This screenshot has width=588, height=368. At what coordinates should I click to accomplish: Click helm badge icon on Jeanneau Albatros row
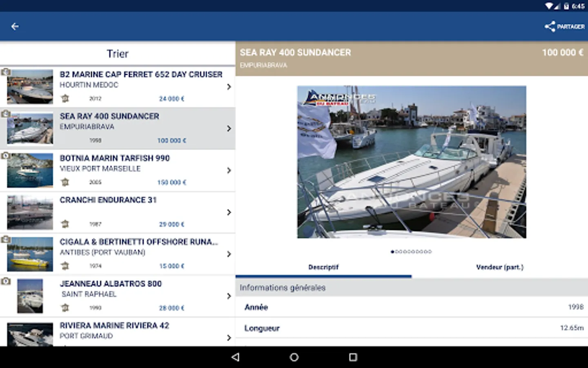point(65,308)
